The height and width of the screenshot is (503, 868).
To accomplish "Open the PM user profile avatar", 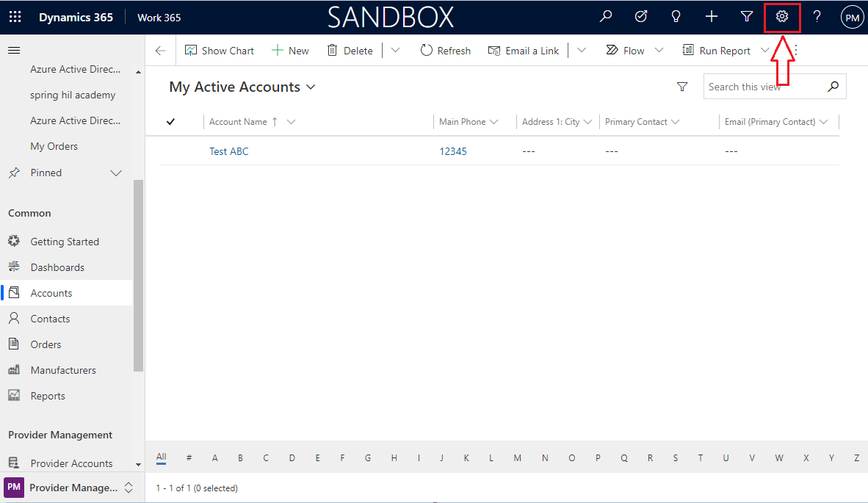I will pyautogui.click(x=852, y=17).
